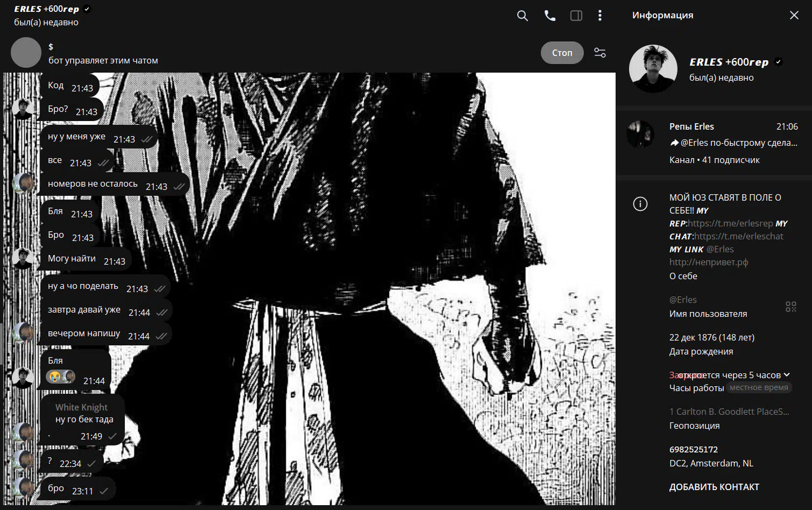812x510 pixels.
Task: Start a voice call with phone icon
Action: [x=549, y=16]
